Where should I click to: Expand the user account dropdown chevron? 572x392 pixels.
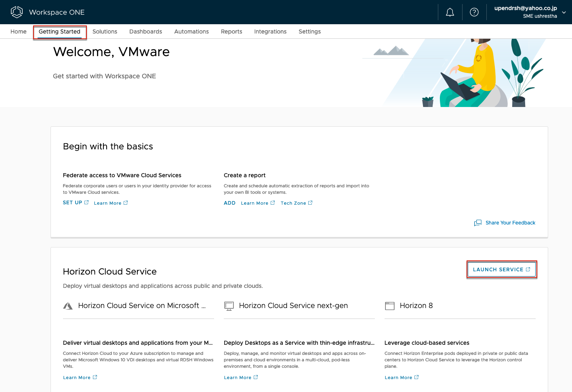coord(564,13)
